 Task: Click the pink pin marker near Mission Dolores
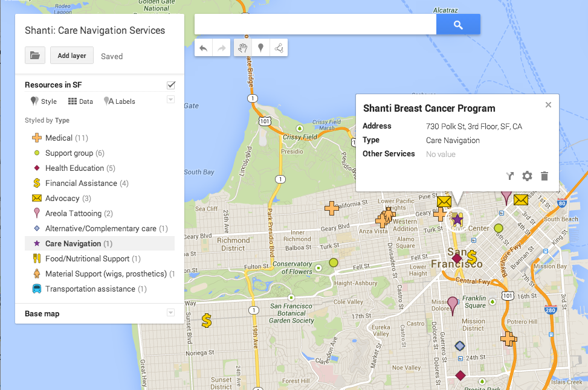coord(453,305)
